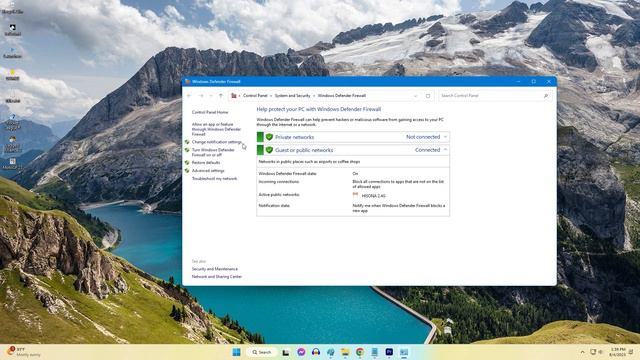Select the 'Incoming connections' row label

(x=279, y=182)
